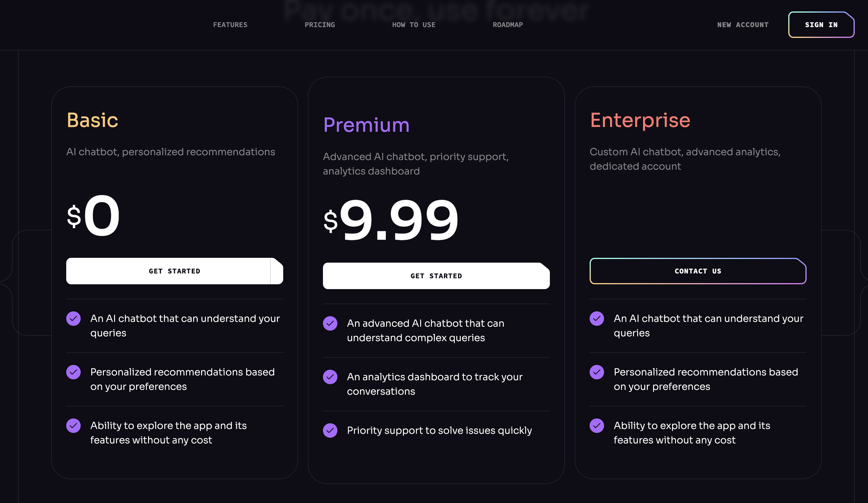The height and width of the screenshot is (503, 868).
Task: Click the checkmark next to analytics dashboard feature
Action: tap(330, 377)
